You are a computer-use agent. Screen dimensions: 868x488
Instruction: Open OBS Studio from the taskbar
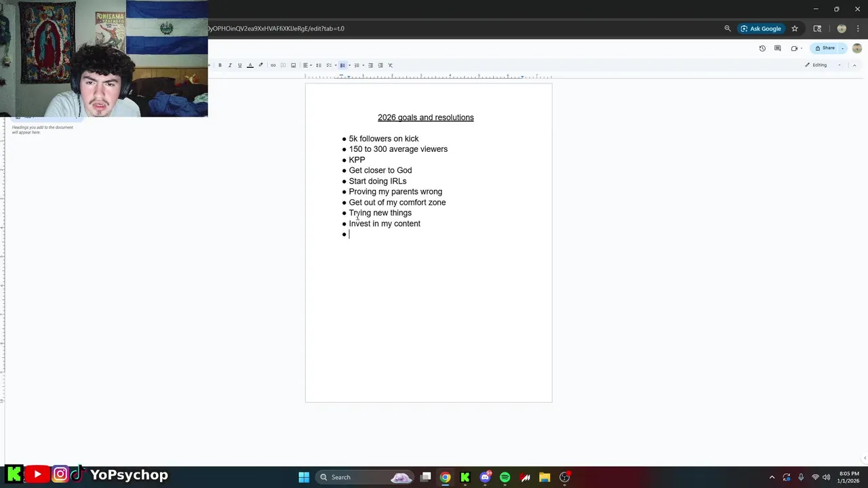click(x=564, y=477)
